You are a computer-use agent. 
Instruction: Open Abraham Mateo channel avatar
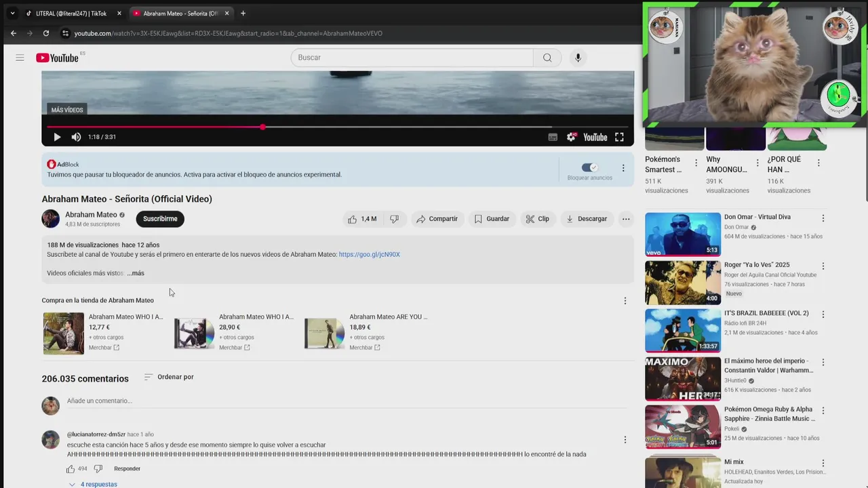click(51, 219)
